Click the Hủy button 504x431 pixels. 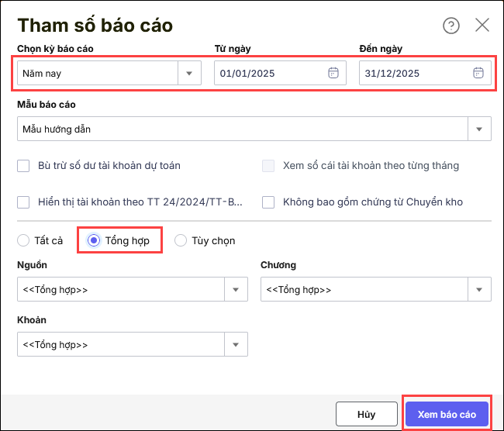(x=366, y=414)
